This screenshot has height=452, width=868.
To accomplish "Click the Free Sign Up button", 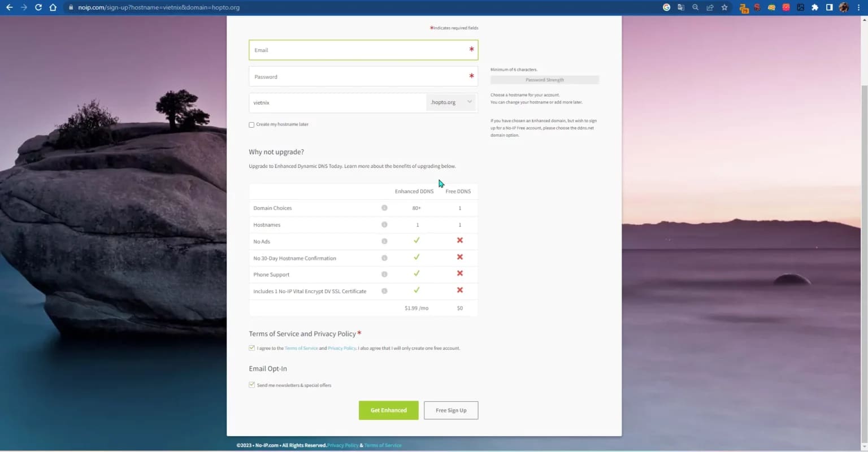I will pyautogui.click(x=451, y=410).
